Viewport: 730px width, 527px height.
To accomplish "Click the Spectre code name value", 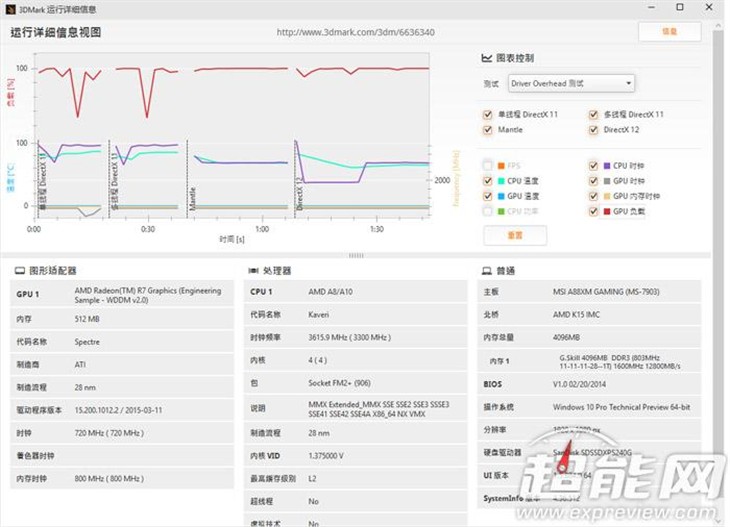I will click(x=87, y=342).
